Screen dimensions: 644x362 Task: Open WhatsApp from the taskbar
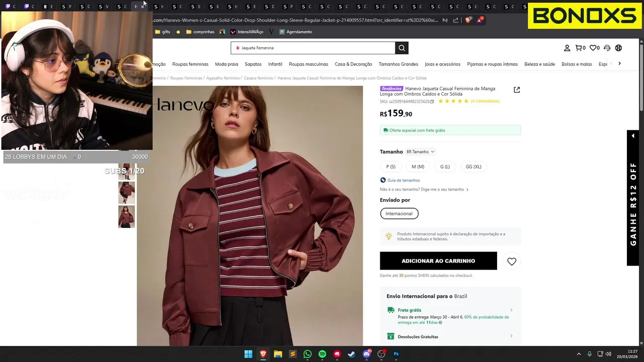pos(307,354)
